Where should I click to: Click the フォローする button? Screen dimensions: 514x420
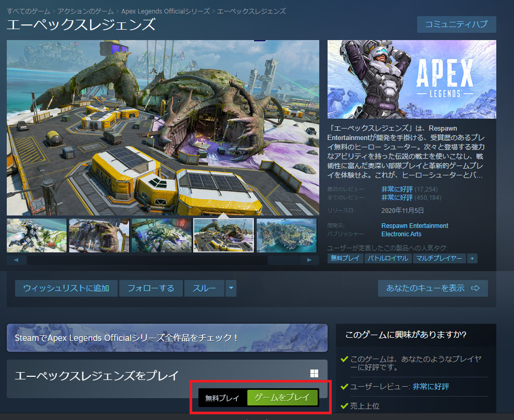coord(151,288)
